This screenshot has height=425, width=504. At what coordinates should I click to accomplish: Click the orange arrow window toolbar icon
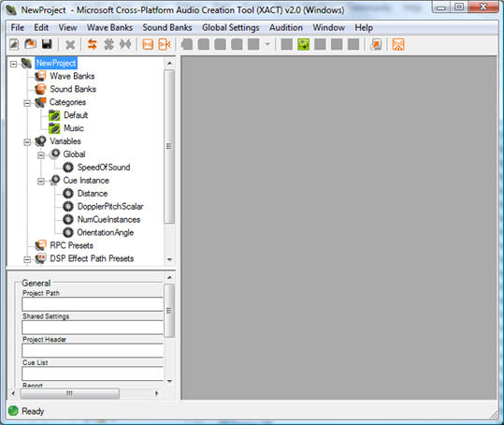376,44
